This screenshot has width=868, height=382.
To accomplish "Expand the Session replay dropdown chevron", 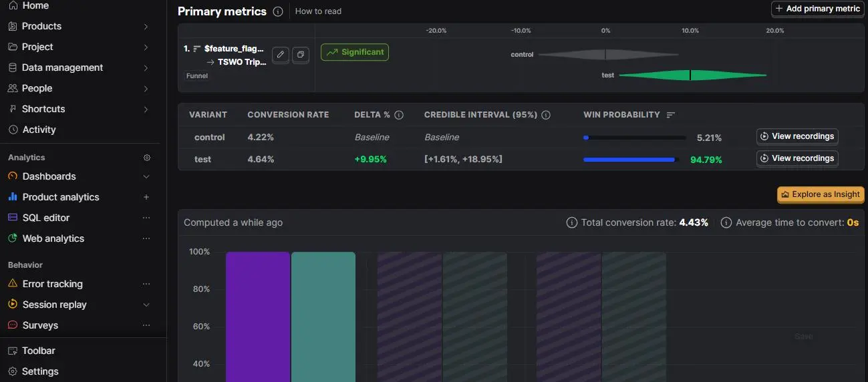I will pyautogui.click(x=146, y=305).
